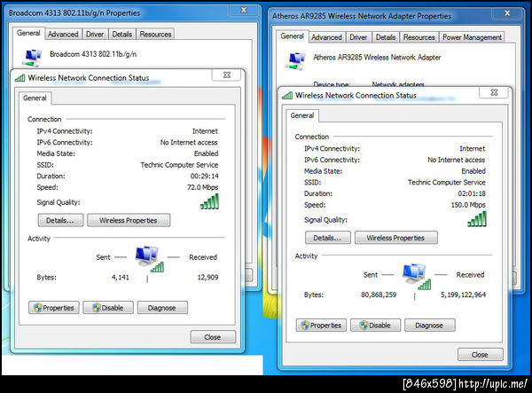Click the Activity computers icon in left window

(x=149, y=259)
